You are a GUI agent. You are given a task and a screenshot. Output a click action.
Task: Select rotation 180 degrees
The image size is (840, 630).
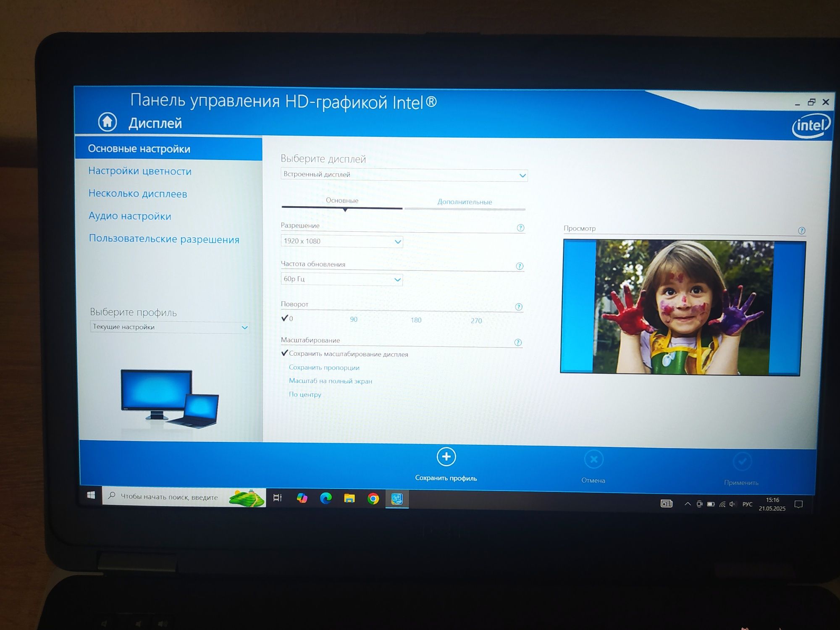point(416,320)
